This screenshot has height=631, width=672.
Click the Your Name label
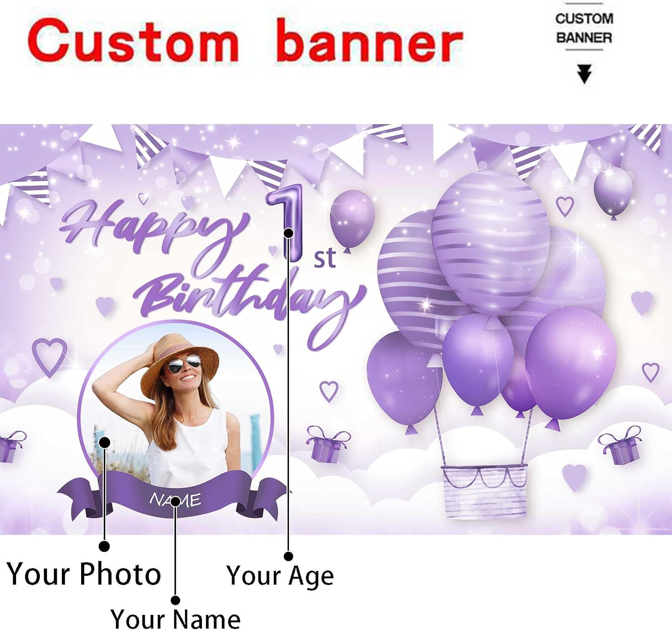point(176,619)
